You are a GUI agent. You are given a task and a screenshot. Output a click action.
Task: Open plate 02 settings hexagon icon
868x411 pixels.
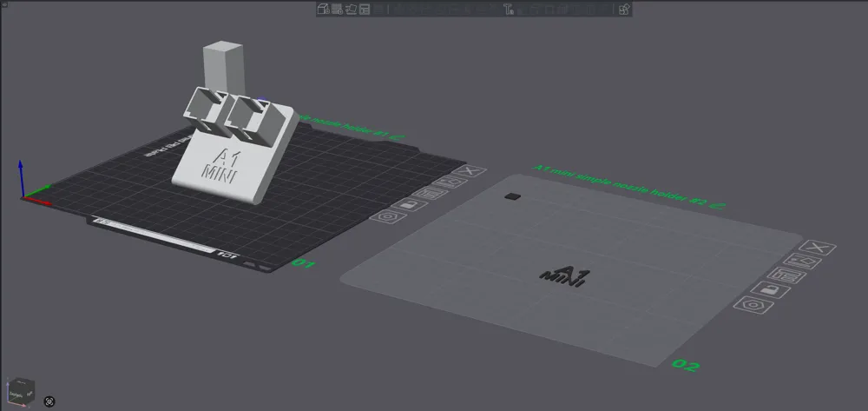(x=753, y=305)
